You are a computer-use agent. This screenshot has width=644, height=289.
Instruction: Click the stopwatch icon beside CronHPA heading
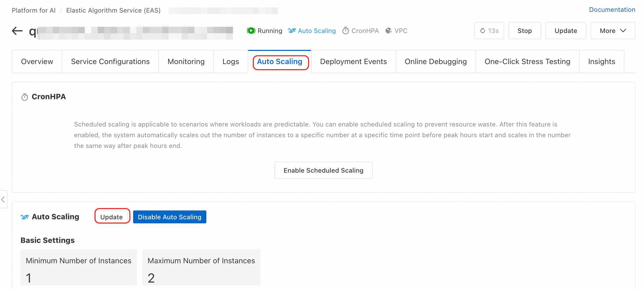[x=25, y=97]
